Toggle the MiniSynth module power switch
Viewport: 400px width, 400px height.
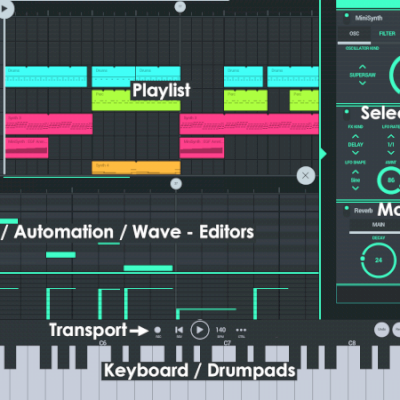point(347,15)
